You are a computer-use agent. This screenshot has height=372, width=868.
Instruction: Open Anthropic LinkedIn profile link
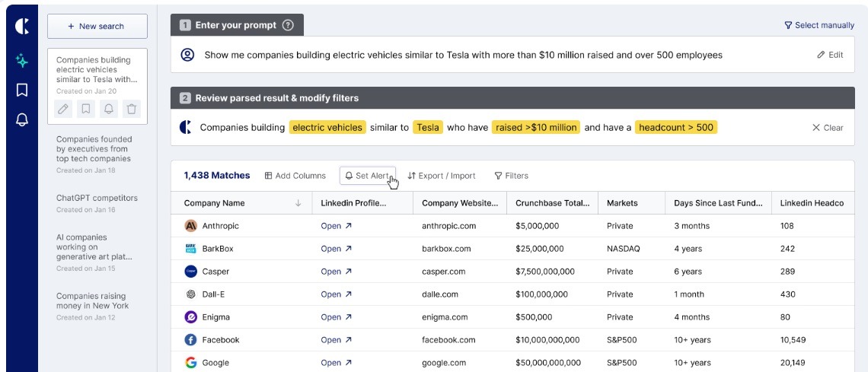coord(336,225)
